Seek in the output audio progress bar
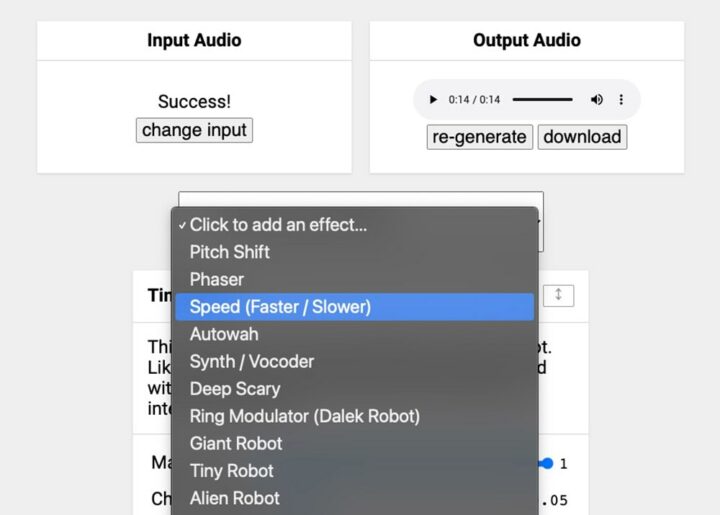 pos(543,100)
